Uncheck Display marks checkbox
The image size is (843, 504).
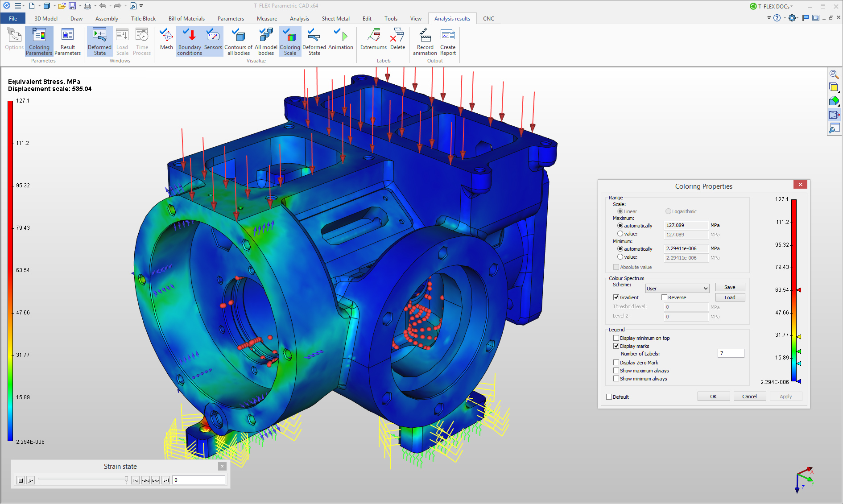click(616, 346)
